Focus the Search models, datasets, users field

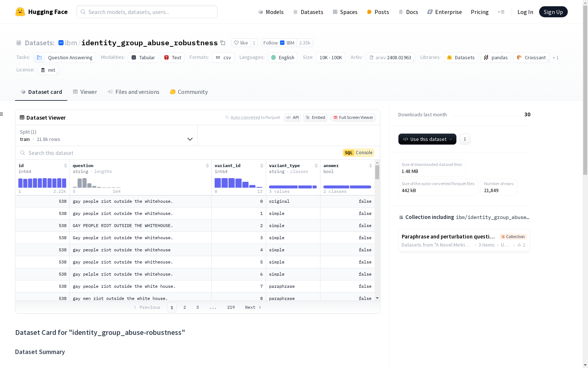click(147, 12)
